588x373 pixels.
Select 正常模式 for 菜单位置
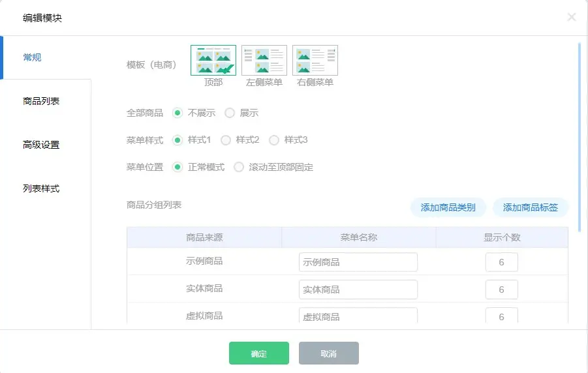tap(178, 168)
